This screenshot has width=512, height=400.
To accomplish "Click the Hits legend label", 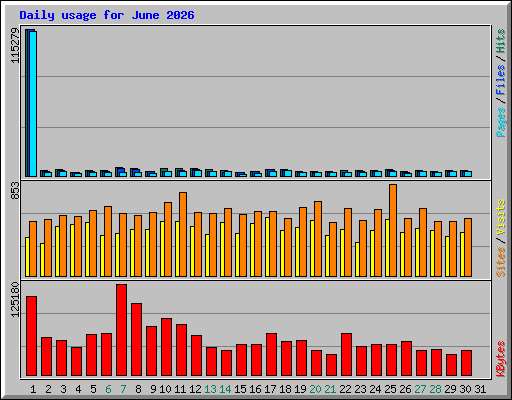I will pyautogui.click(x=501, y=42).
